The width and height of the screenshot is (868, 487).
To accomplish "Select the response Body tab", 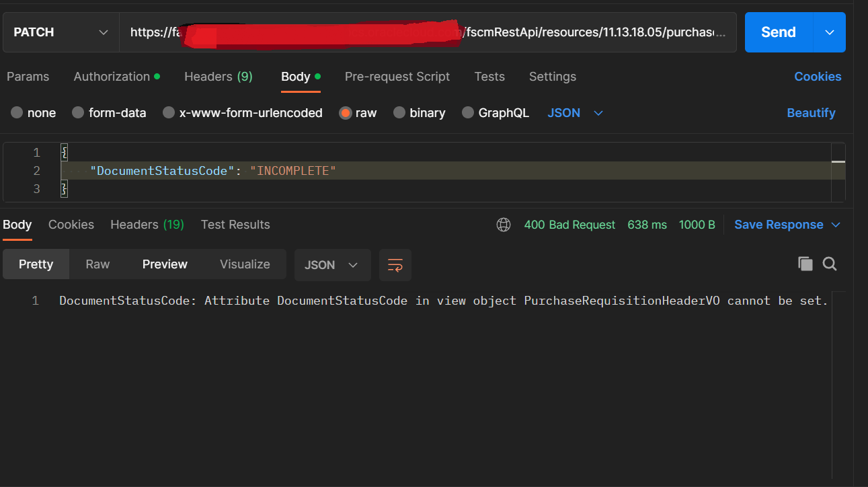I will point(17,225).
